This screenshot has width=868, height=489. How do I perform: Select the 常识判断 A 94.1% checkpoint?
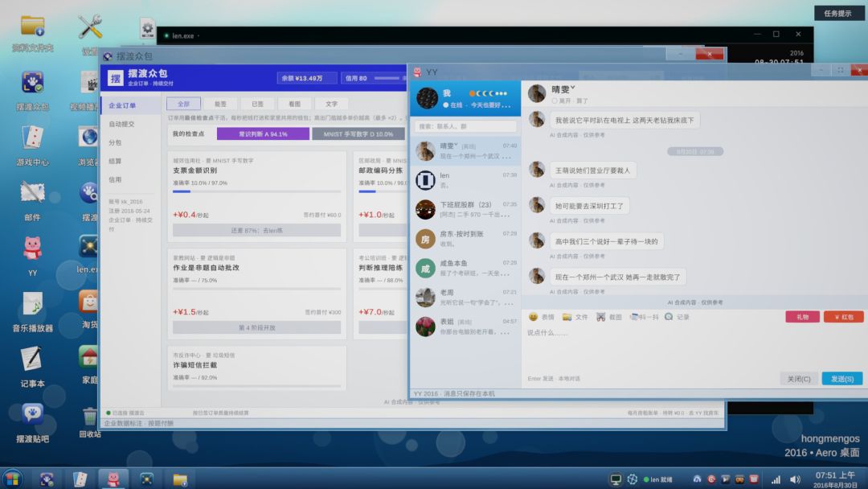(x=263, y=134)
